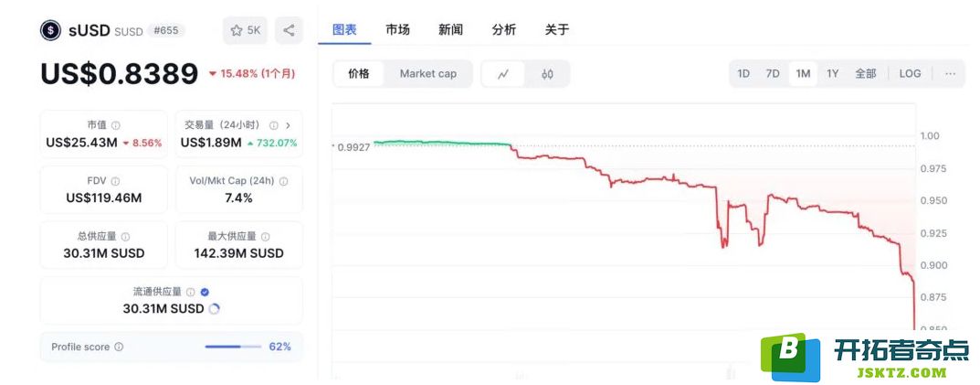Click the verified badge by 流通供应量

[205, 292]
